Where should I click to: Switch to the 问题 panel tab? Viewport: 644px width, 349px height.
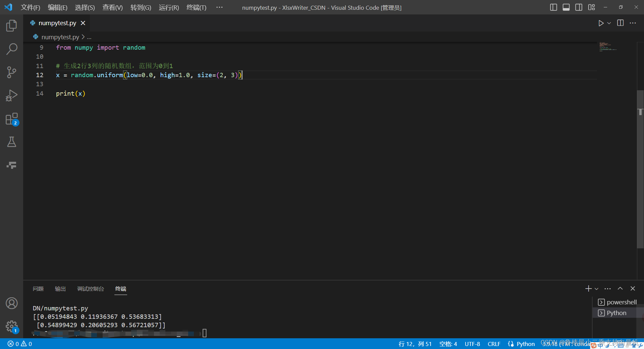(x=38, y=289)
